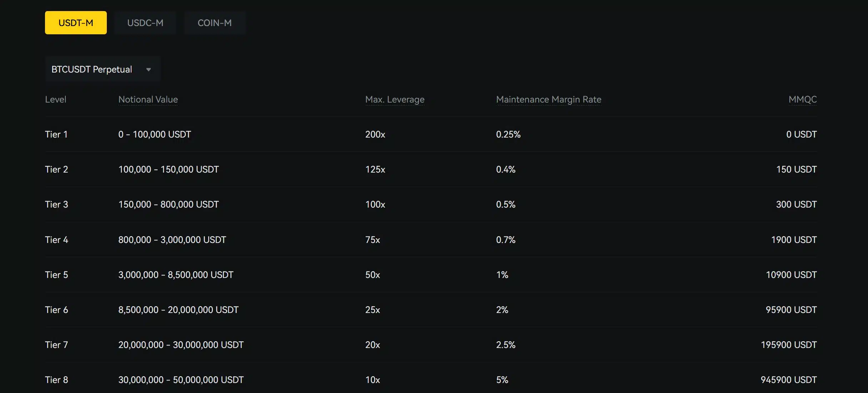The height and width of the screenshot is (393, 868).
Task: Switch to the USDC-M tab
Action: pos(145,23)
